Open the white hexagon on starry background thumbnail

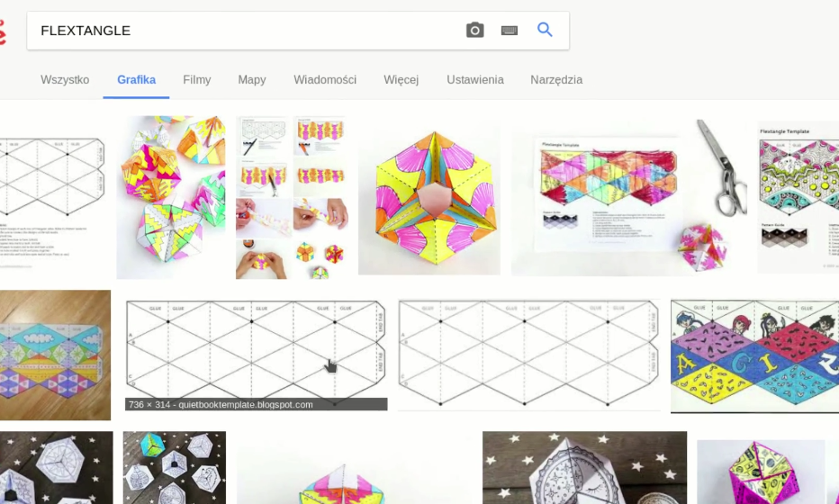[x=56, y=468]
